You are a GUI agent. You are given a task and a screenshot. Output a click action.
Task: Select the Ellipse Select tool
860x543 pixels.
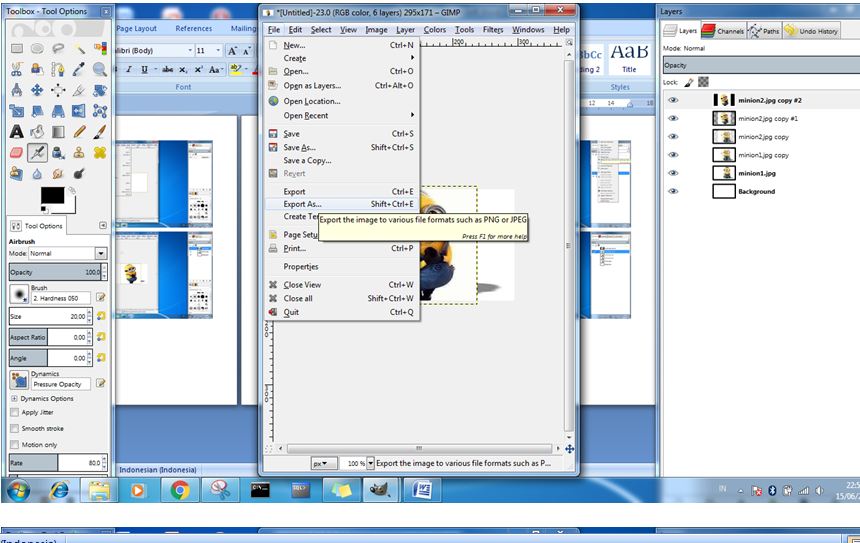(x=37, y=49)
